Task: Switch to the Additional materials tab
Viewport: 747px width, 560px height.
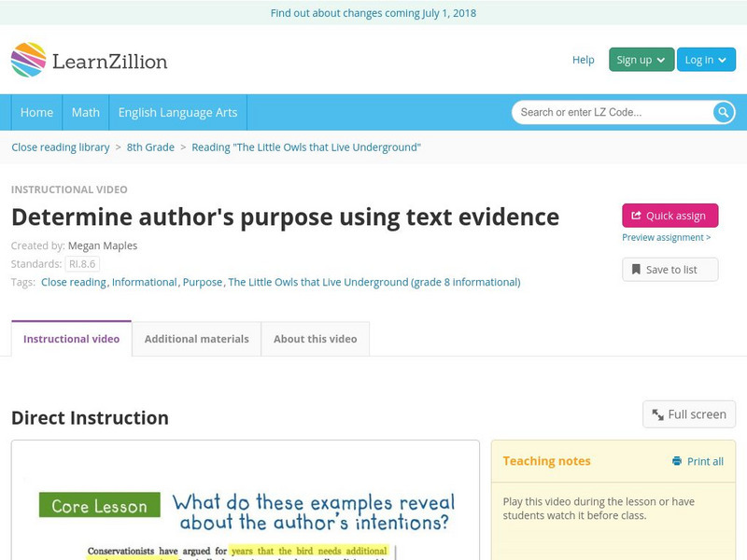Action: (x=197, y=339)
